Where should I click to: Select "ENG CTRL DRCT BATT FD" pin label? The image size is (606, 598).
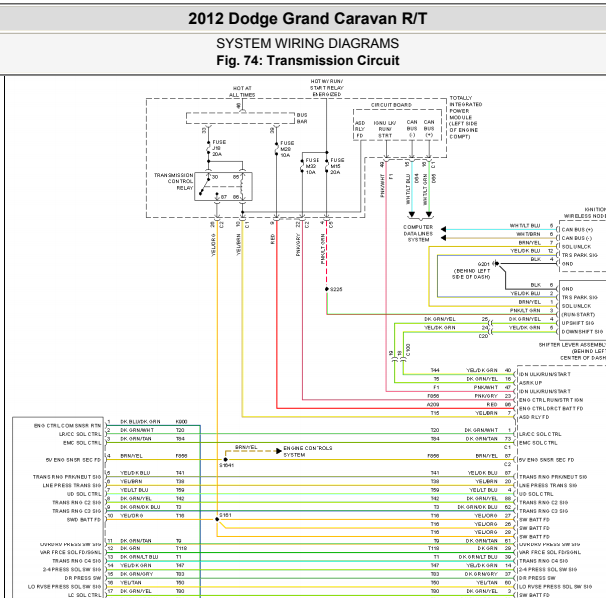(x=551, y=409)
